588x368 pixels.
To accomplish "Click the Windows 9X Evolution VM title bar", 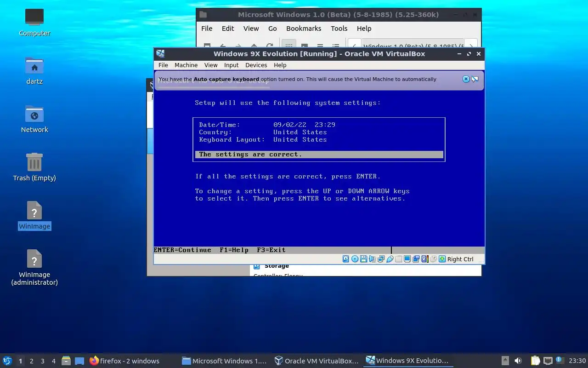I will 319,54.
